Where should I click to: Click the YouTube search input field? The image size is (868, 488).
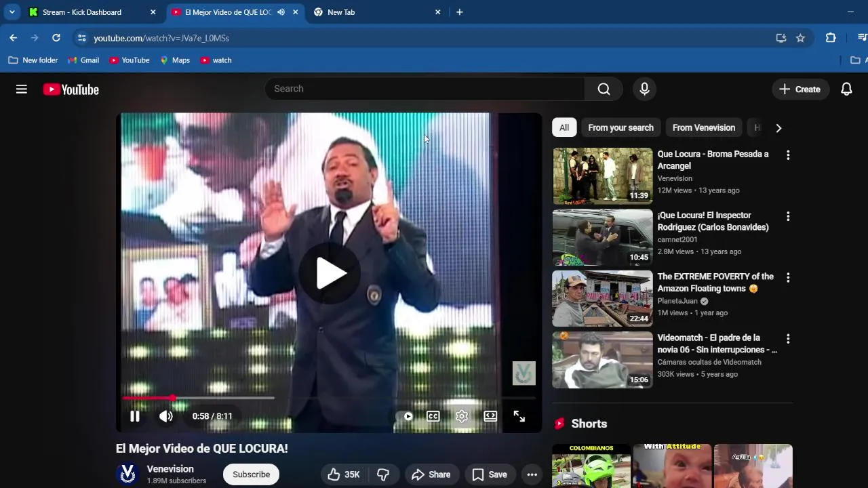coord(425,89)
